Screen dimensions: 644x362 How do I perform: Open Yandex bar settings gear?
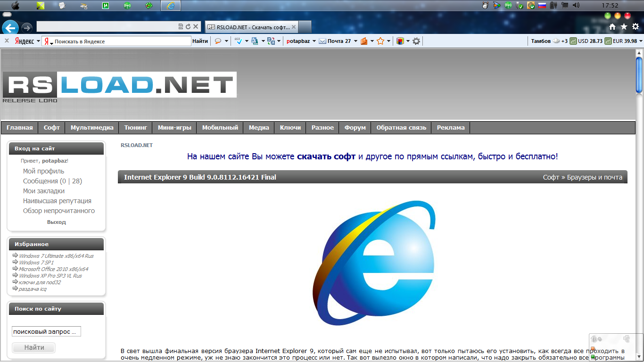pos(416,41)
